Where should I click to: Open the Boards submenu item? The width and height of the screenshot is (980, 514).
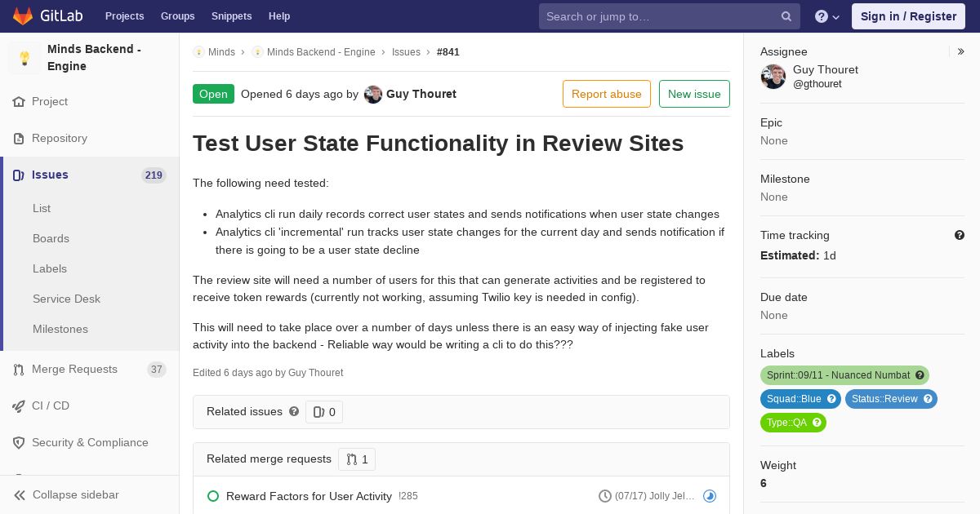click(x=51, y=239)
